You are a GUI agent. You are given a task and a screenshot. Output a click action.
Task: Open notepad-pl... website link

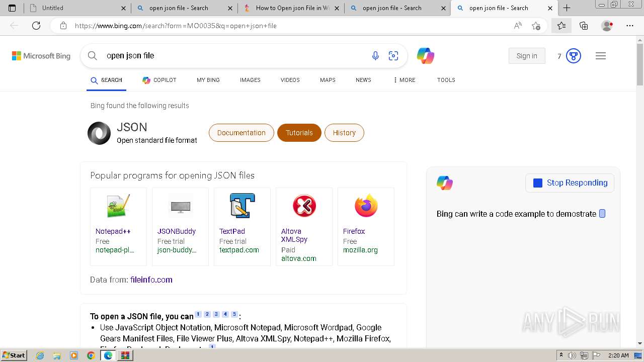[115, 250]
